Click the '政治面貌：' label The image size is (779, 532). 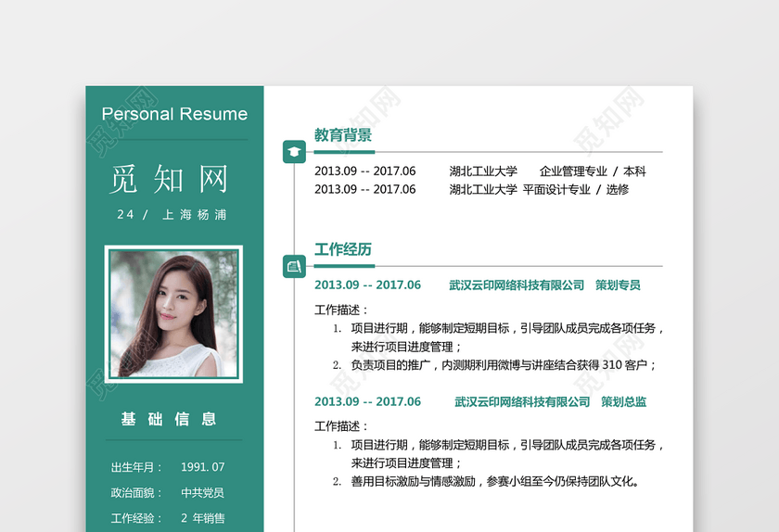pyautogui.click(x=136, y=493)
